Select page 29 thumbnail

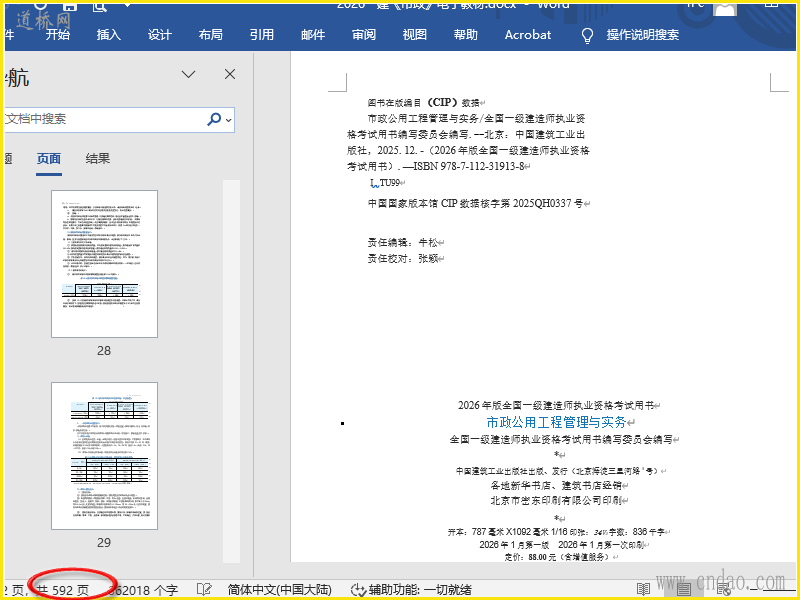click(x=105, y=456)
